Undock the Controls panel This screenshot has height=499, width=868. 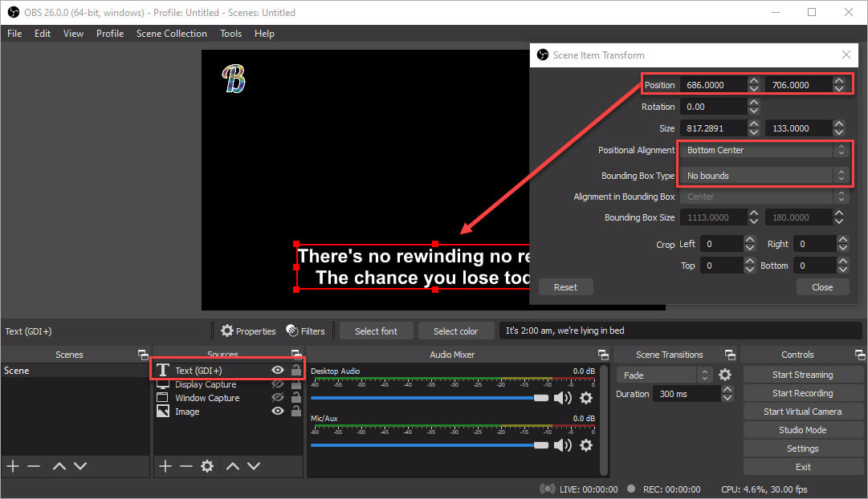tap(860, 355)
